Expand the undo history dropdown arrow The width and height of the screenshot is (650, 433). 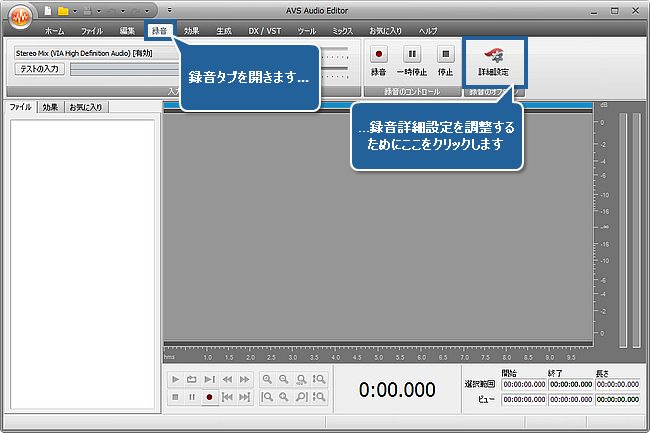click(x=123, y=12)
